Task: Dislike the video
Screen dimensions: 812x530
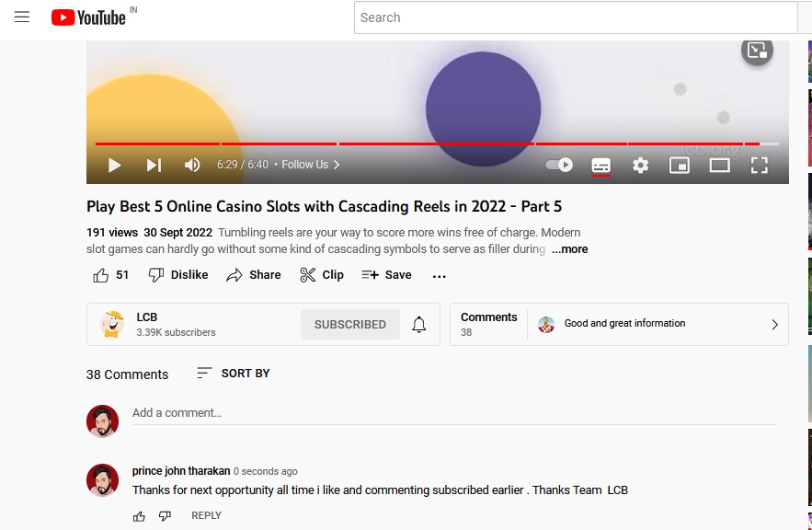Action: (177, 275)
